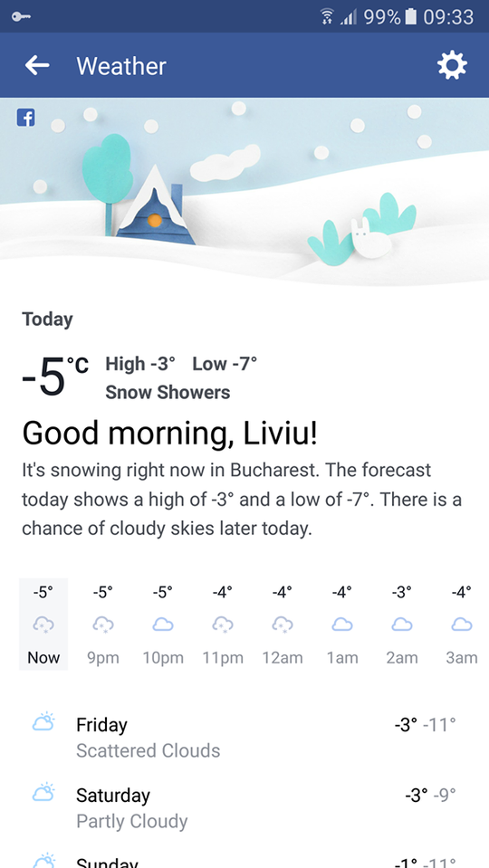Tap the battery icon in status bar
Viewport: 489px width, 868px height.
tap(410, 16)
